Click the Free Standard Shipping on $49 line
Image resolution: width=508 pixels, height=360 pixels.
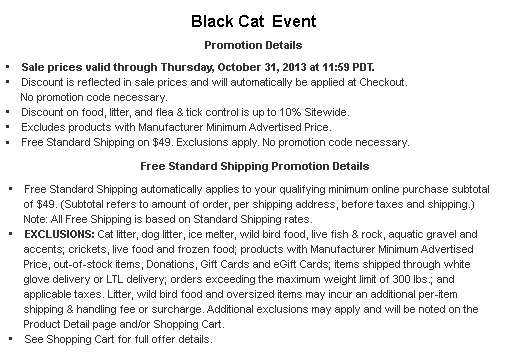point(215,142)
